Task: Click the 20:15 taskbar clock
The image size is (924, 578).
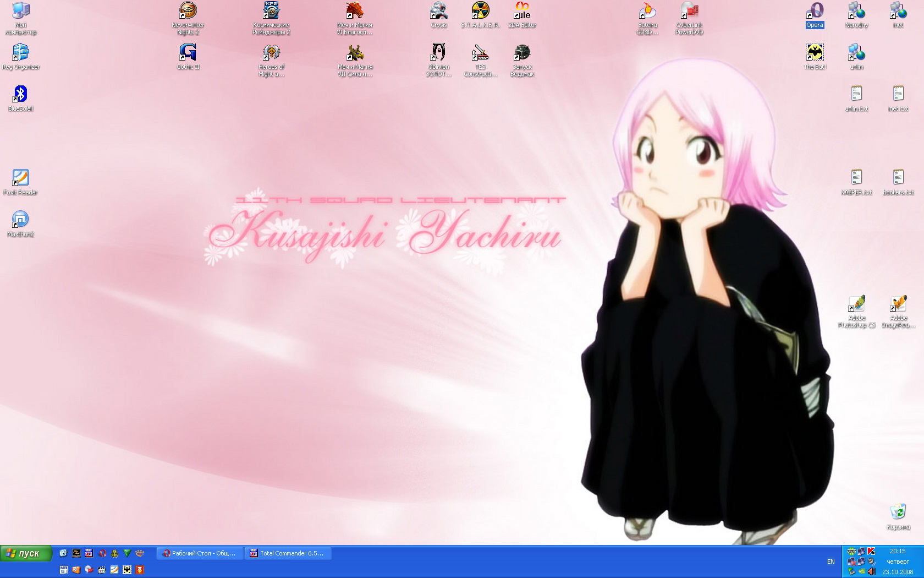Action: coord(898,551)
